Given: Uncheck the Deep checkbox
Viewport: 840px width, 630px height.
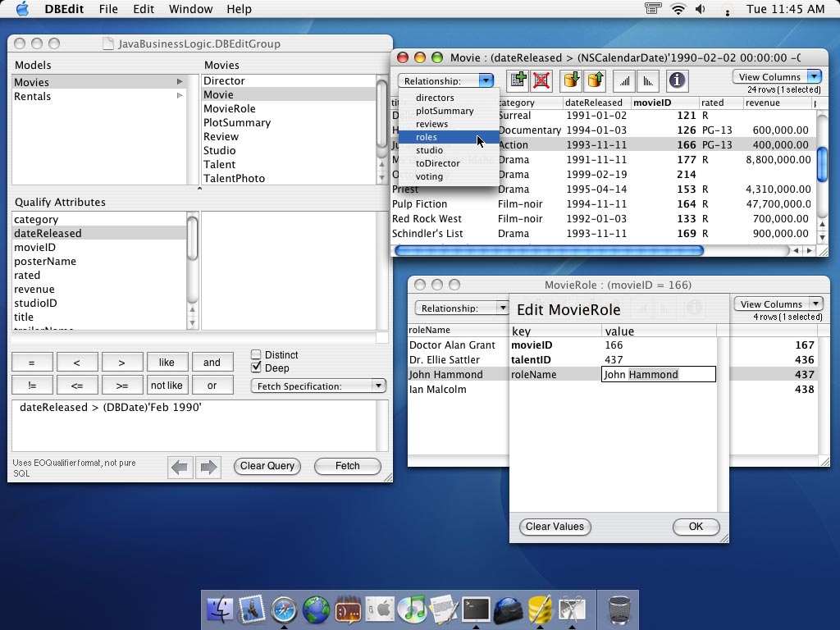Looking at the screenshot, I should coord(256,368).
